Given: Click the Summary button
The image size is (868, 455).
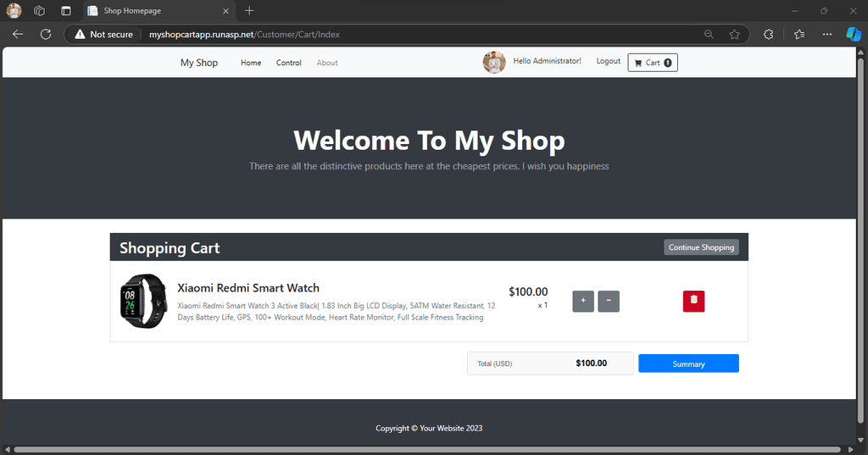Looking at the screenshot, I should (x=688, y=363).
